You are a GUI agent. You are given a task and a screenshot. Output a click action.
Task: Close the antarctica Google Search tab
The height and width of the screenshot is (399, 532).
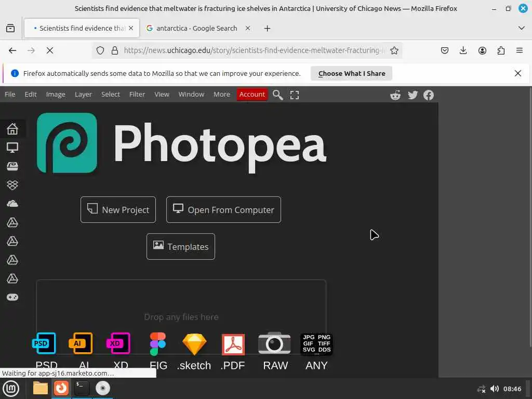[x=248, y=28]
